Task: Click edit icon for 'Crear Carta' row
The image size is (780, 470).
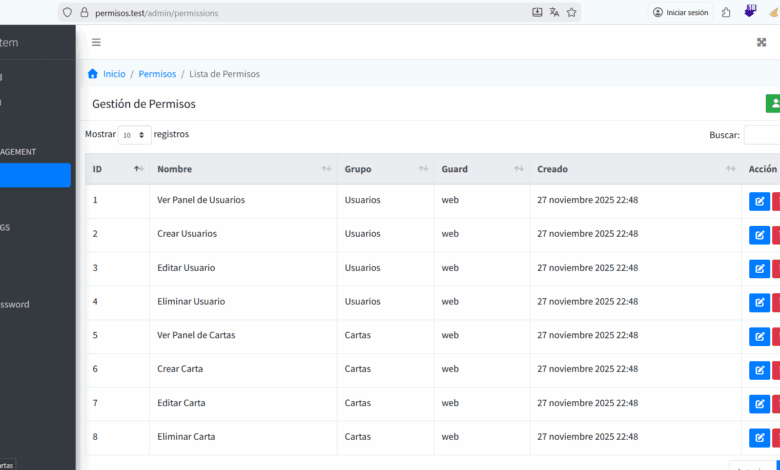Action: pyautogui.click(x=759, y=370)
